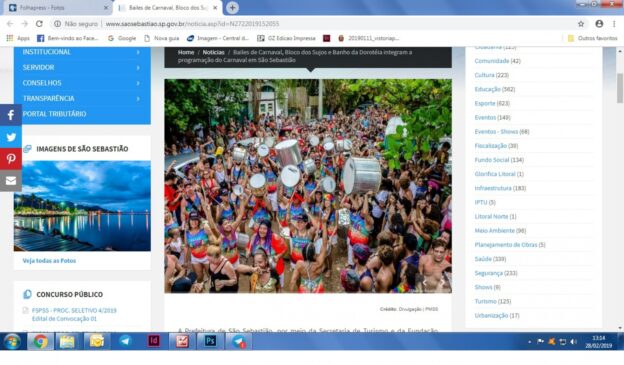Open FSPSS Proc. Seletivo 4/2019 link

click(x=74, y=314)
